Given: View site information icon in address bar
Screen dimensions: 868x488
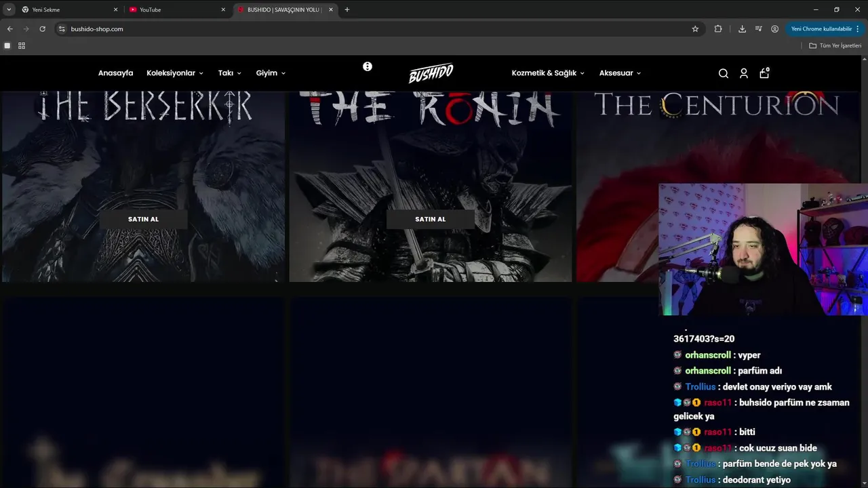Looking at the screenshot, I should (62, 29).
